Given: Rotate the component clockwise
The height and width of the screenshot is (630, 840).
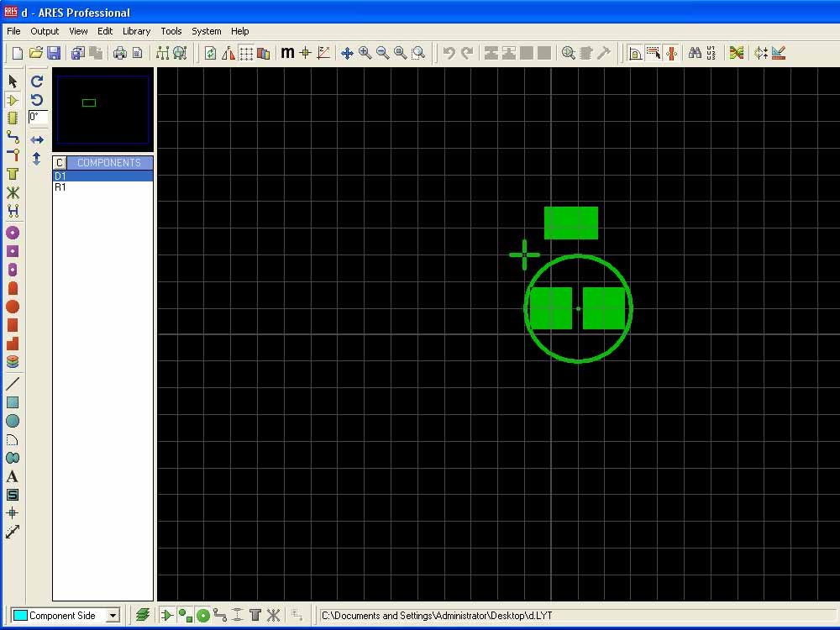Looking at the screenshot, I should [x=37, y=81].
